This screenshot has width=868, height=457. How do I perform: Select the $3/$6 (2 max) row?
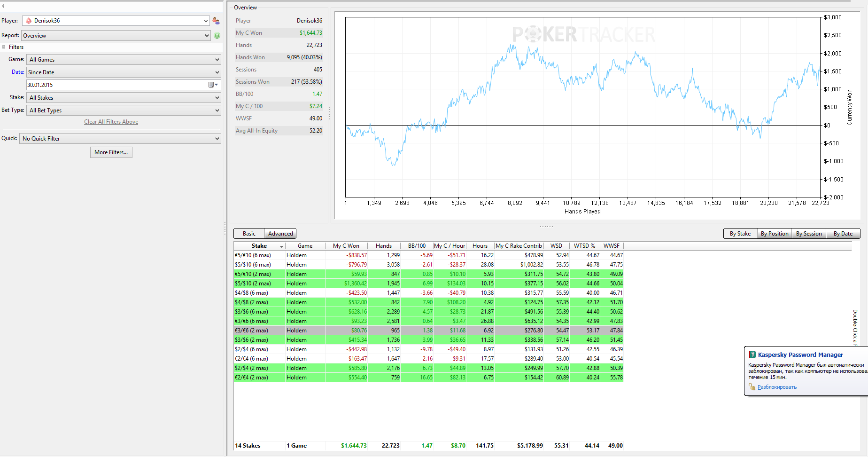[428, 340]
